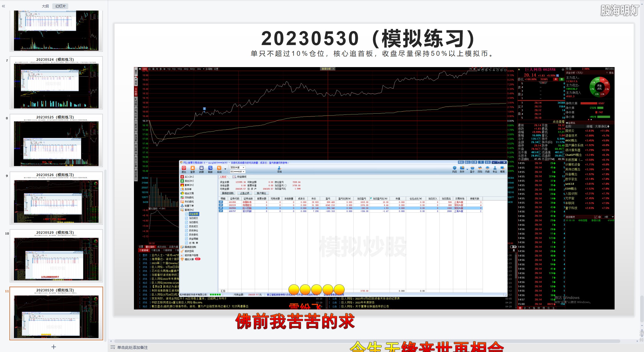Click the 内嵌 embedded layers icon
This screenshot has height=352, width=644.
pyautogui.click(x=487, y=169)
